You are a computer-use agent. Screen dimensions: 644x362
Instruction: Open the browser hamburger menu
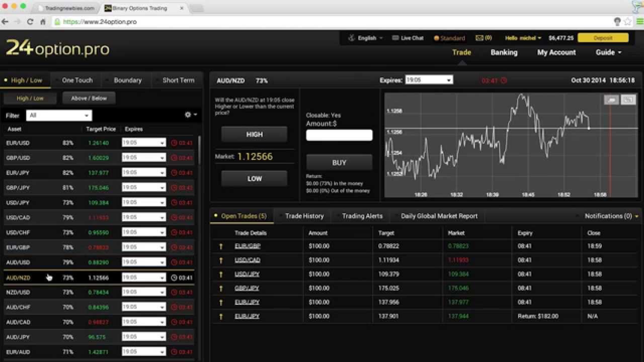pyautogui.click(x=639, y=22)
